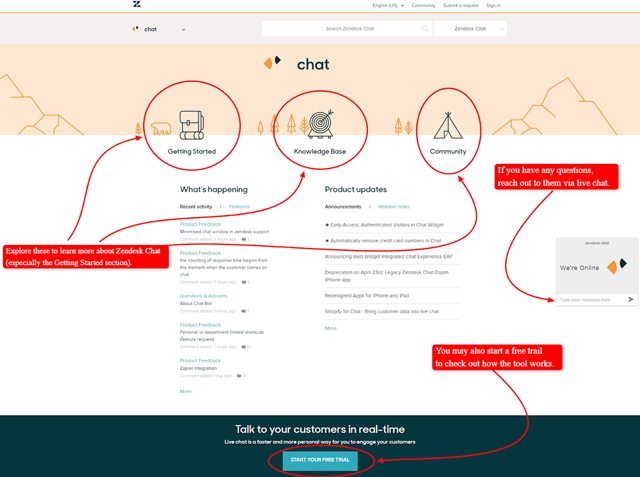Open the Community tent icon
Viewport: 640px width, 477px height.
click(448, 125)
